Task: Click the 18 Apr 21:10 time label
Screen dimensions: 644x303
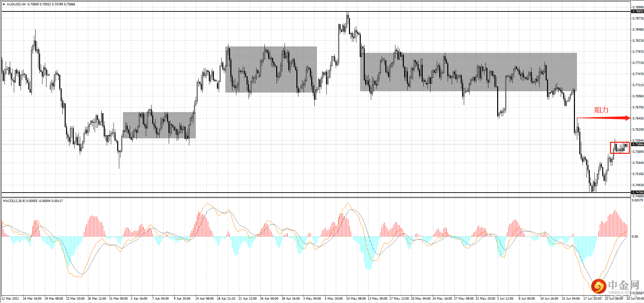Action: tap(226, 299)
